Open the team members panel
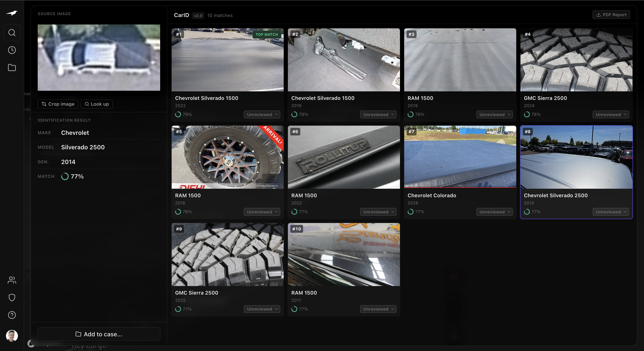Screen dimensions: 644x351 [12, 280]
